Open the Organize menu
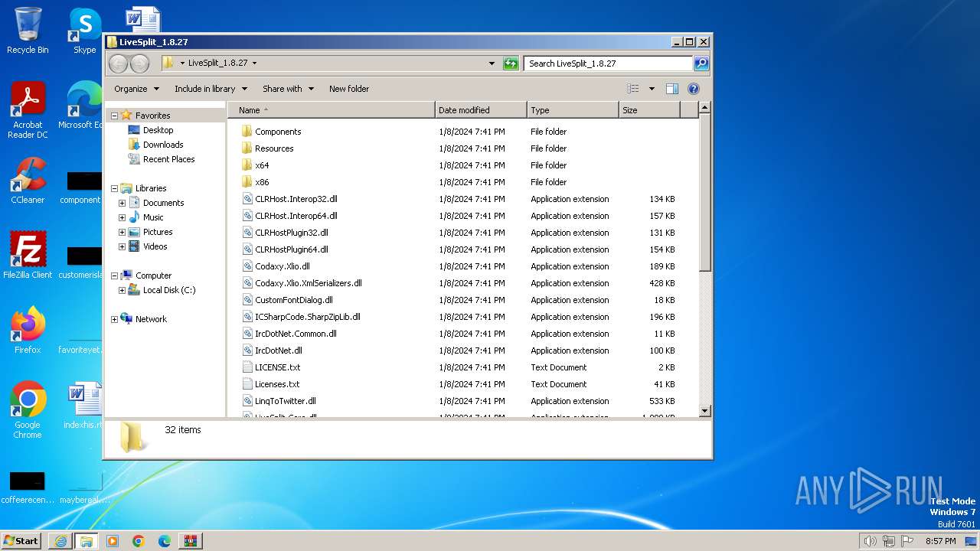 coord(137,89)
